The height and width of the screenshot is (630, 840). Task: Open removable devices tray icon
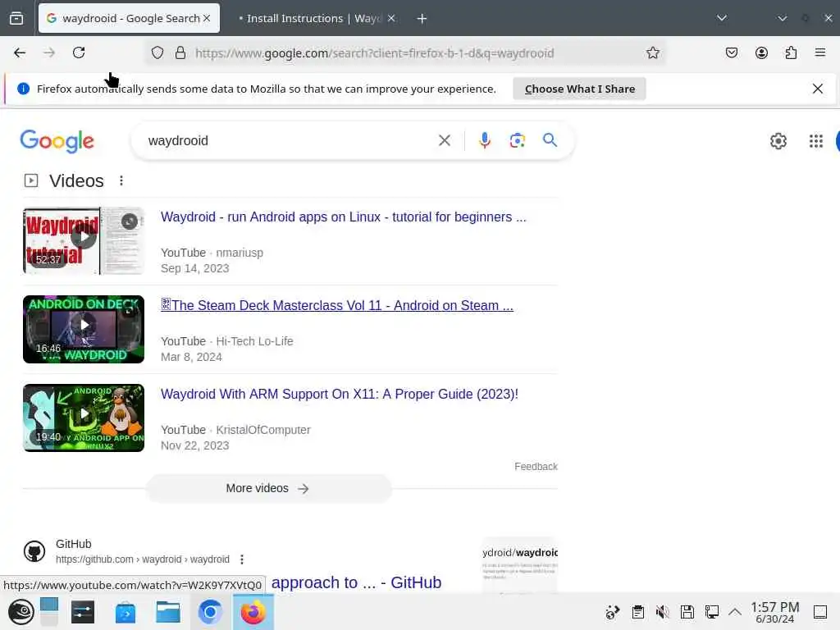(687, 612)
